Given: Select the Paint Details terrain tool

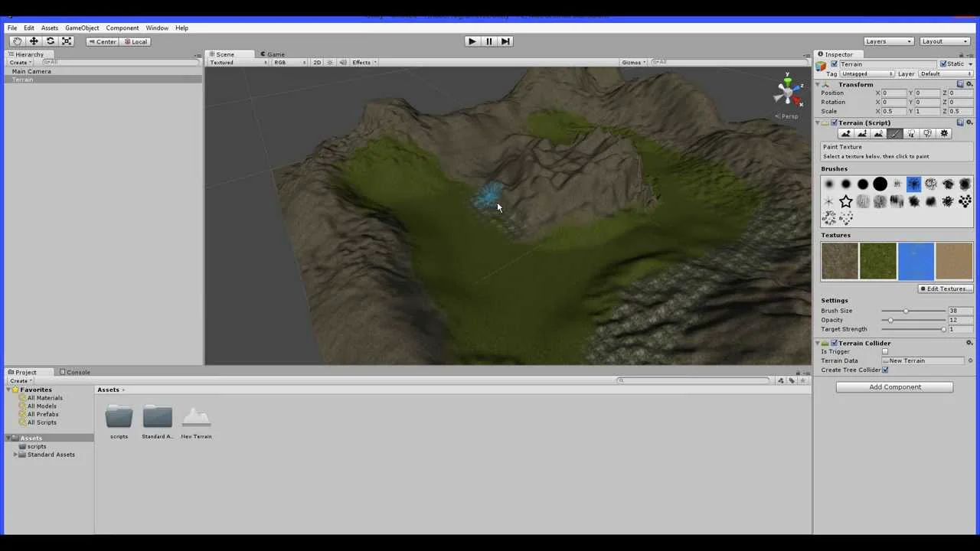Looking at the screenshot, I should pos(927,134).
